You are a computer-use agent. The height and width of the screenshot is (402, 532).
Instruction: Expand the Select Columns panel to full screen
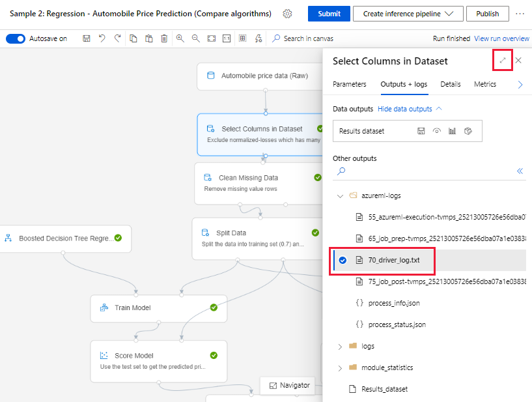coord(502,61)
